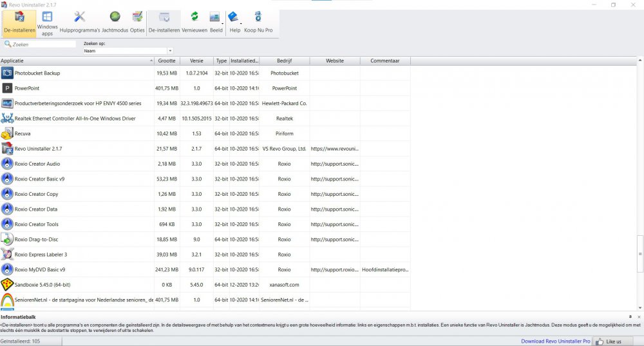Image resolution: width=644 pixels, height=346 pixels.
Task: Activate Jachtmodus hunter mode
Action: (x=115, y=21)
